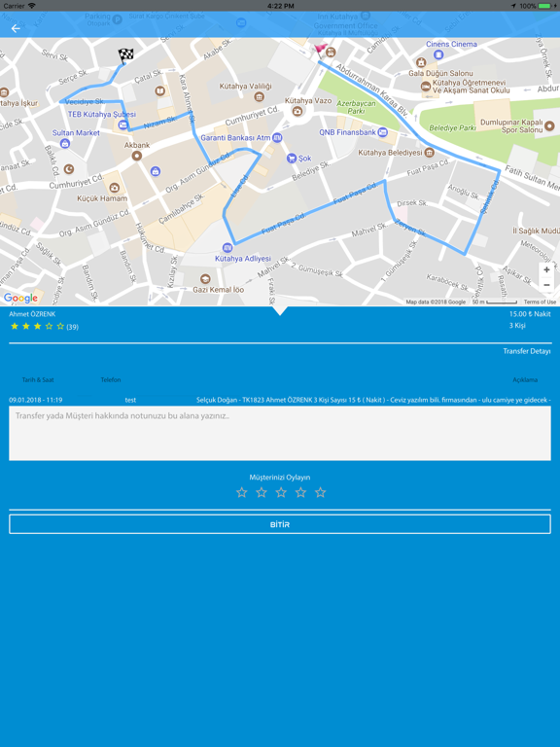Open the Terms of Use link
The image size is (560, 747).
tap(540, 302)
